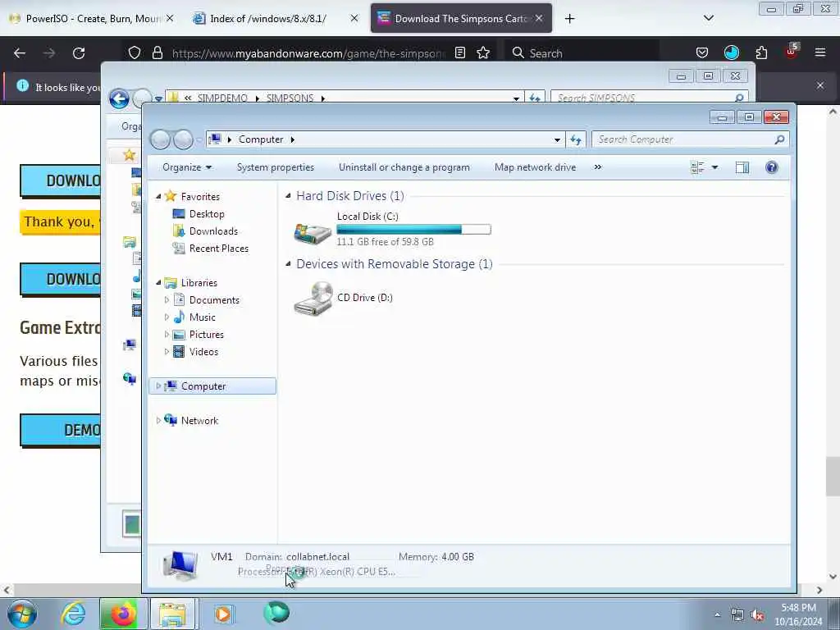Click site security padlock icon
Screen dimensions: 840x630
[x=157, y=53]
